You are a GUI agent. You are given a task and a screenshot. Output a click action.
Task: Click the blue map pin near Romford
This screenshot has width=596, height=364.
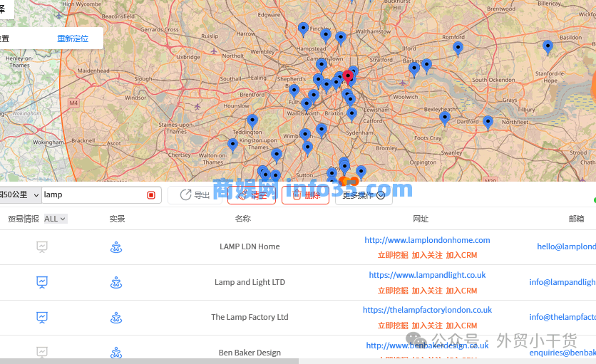pyautogui.click(x=458, y=49)
